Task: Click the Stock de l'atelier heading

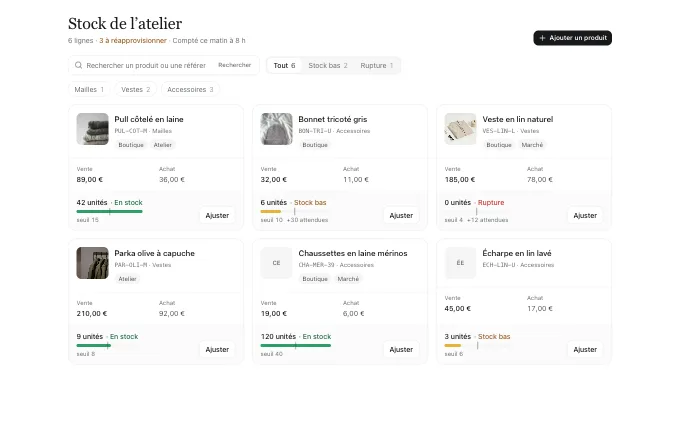Action: pos(125,24)
